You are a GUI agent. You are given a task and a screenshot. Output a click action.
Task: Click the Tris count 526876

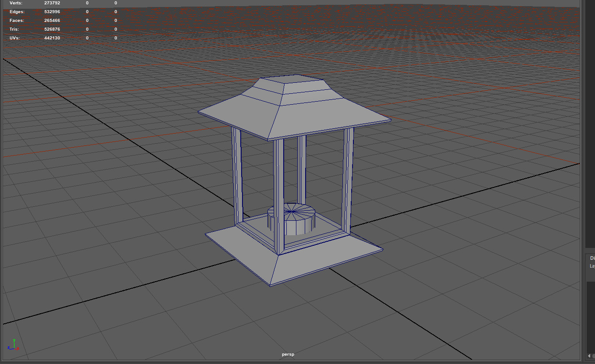click(x=52, y=29)
